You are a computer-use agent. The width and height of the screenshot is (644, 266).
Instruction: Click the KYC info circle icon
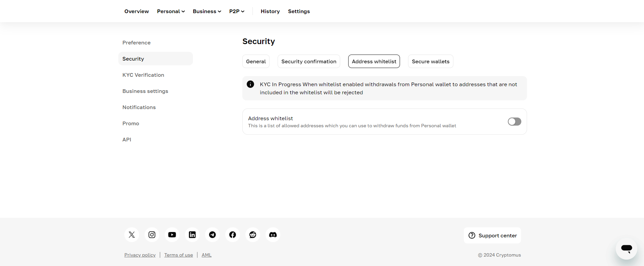coord(250,84)
